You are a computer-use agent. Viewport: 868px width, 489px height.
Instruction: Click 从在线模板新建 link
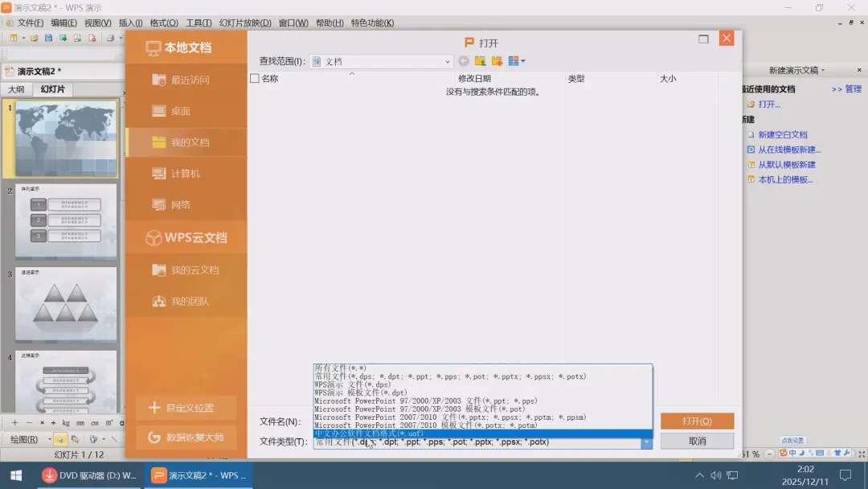[789, 150]
